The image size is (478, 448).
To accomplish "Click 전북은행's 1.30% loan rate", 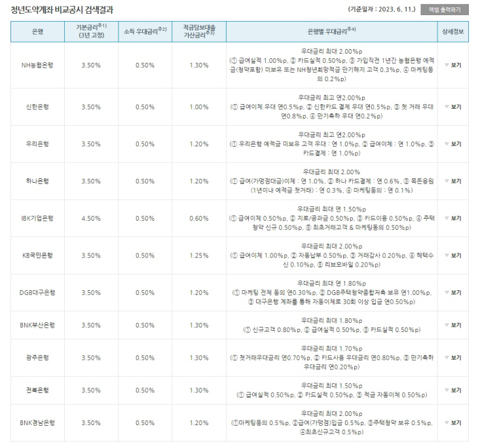I will pyautogui.click(x=199, y=390).
